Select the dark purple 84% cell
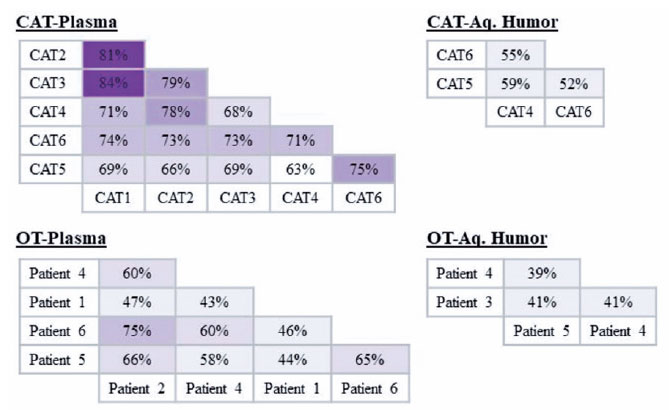 pyautogui.click(x=113, y=82)
